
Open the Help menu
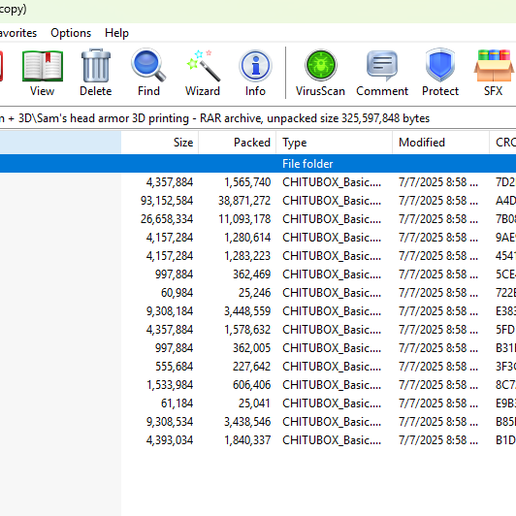point(117,33)
